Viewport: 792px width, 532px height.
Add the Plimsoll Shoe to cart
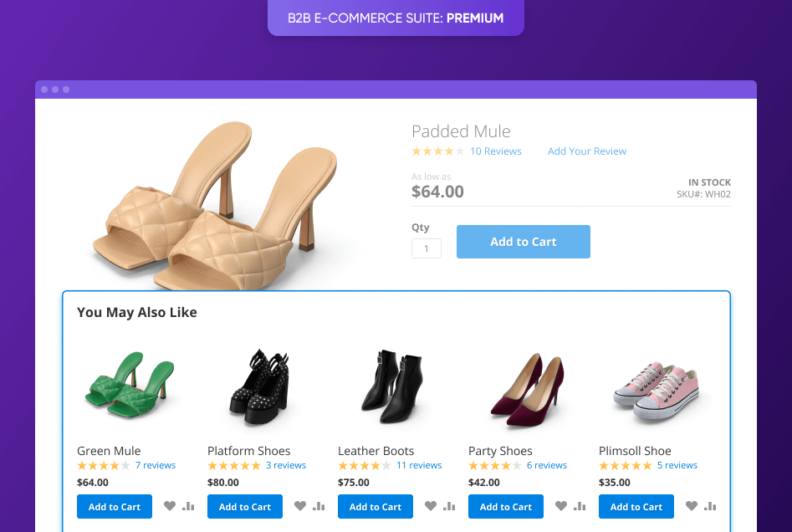636,506
